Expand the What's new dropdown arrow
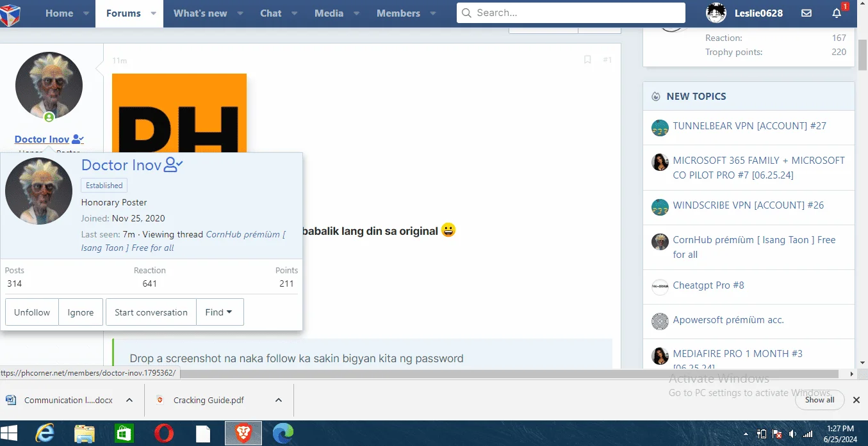 point(240,13)
